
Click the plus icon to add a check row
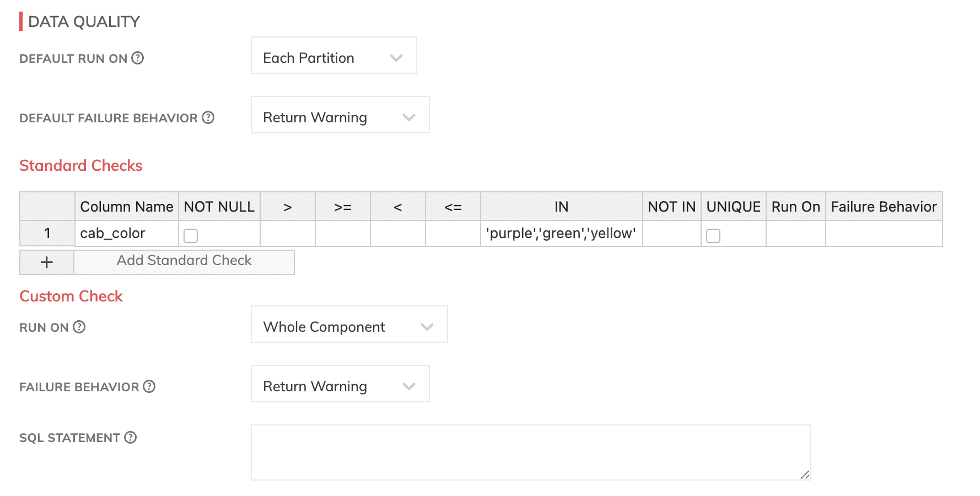pyautogui.click(x=47, y=262)
